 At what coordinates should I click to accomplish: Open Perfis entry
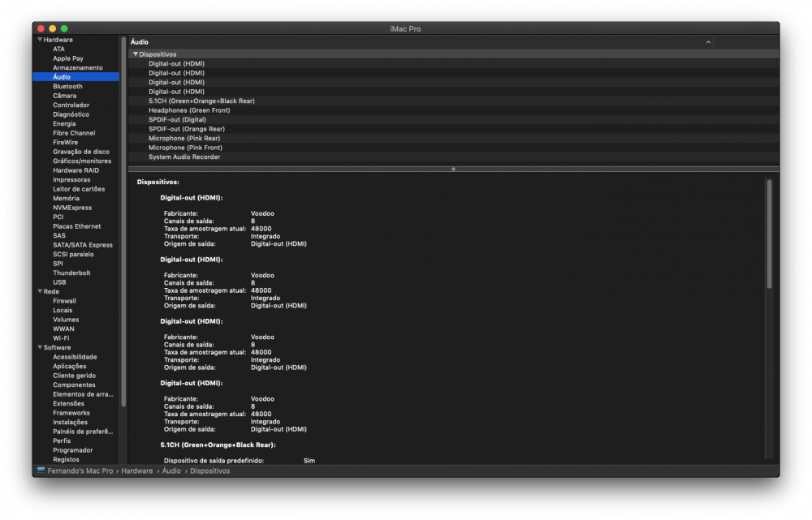click(x=62, y=440)
